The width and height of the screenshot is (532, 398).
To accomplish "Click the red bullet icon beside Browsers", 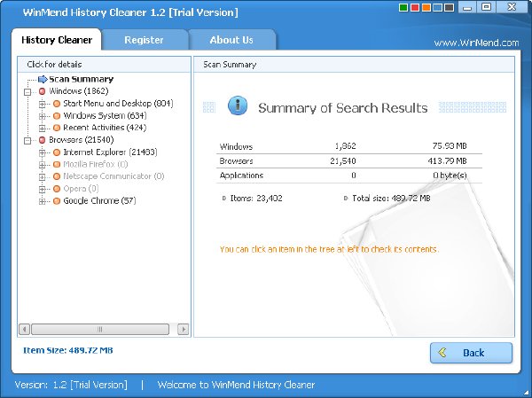I will pos(42,140).
